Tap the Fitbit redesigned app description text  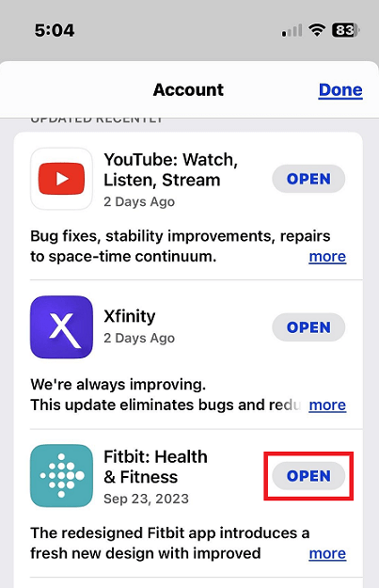pos(170,543)
